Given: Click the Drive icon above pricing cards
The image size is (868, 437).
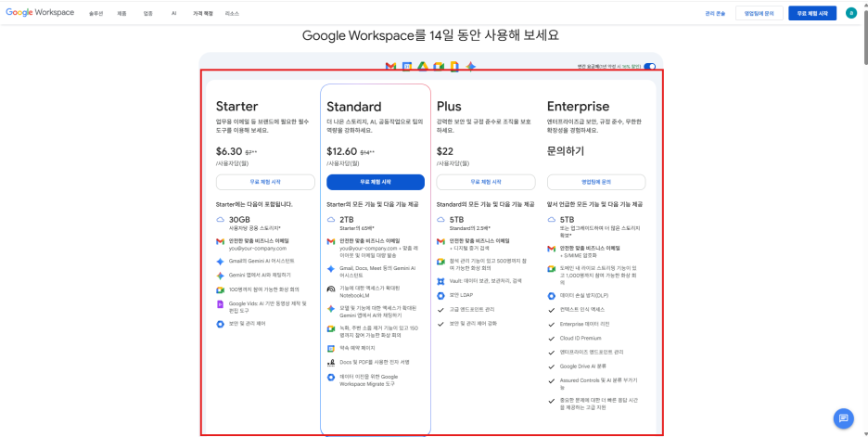Looking at the screenshot, I should [423, 67].
